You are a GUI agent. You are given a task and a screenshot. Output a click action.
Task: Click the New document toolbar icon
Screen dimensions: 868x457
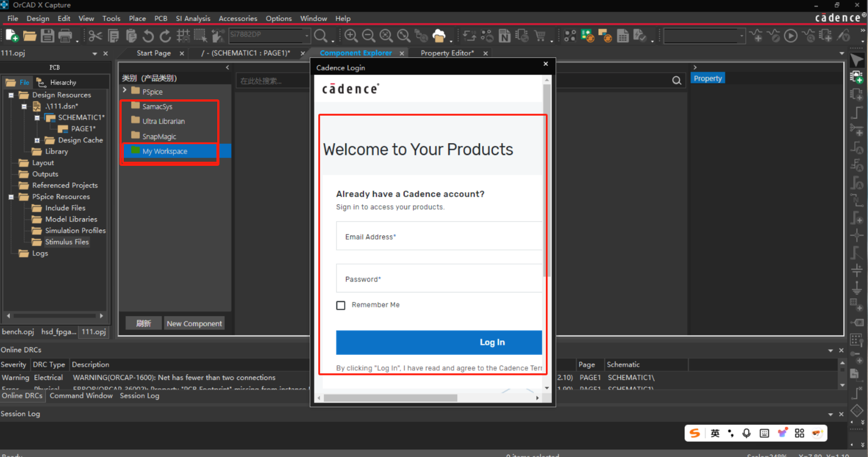12,36
